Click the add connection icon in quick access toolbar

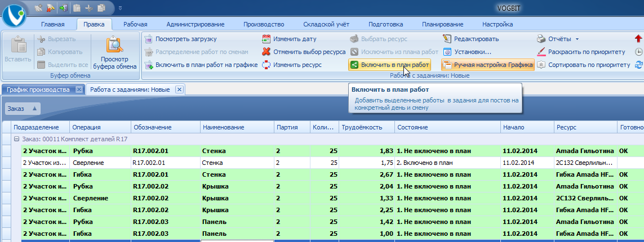point(39,7)
